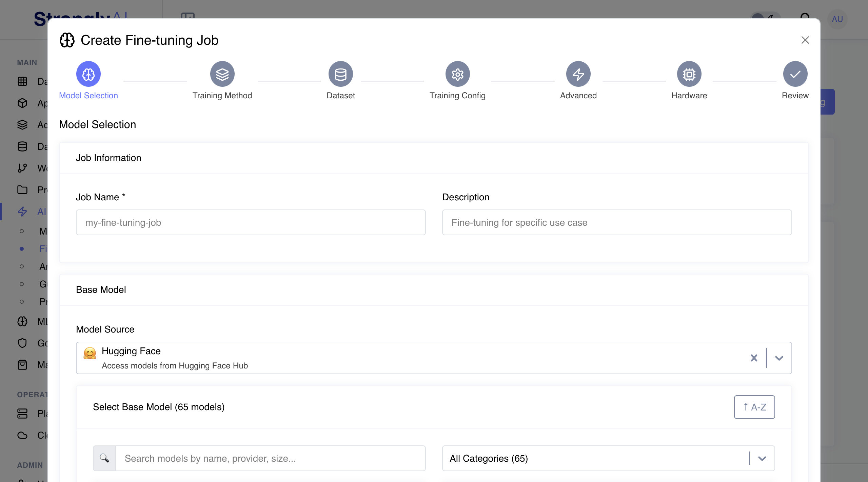Click the gear icon for Training Config step
Screen dimensions: 868x482
click(457, 74)
